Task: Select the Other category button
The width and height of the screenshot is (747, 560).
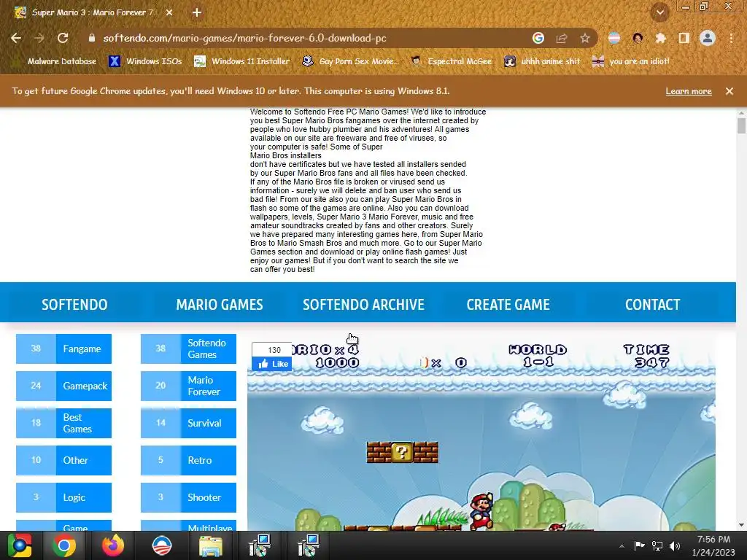Action: click(x=64, y=460)
